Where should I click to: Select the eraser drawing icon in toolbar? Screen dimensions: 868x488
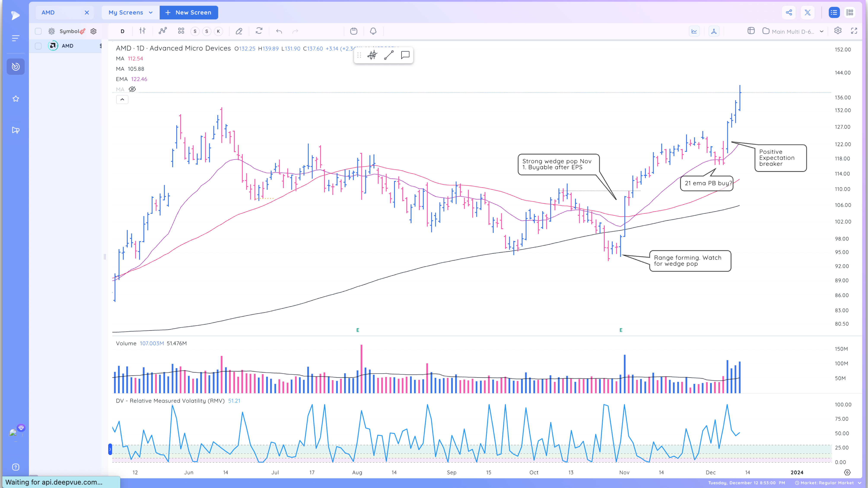pos(239,31)
